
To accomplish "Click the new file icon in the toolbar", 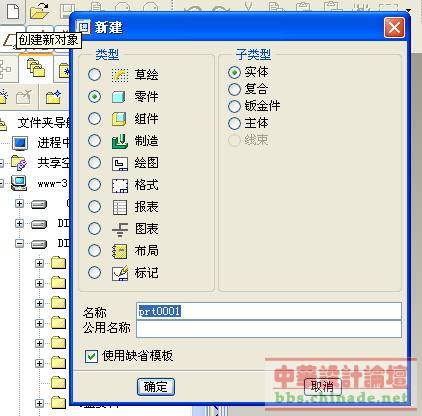I will [x=13, y=11].
